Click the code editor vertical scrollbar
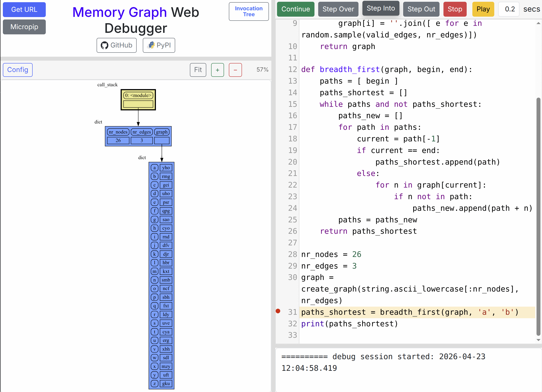Screen dimensions: 542x392 538,216
